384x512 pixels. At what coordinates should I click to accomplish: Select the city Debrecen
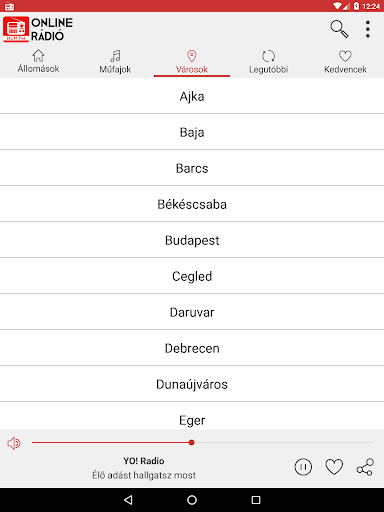pyautogui.click(x=192, y=348)
